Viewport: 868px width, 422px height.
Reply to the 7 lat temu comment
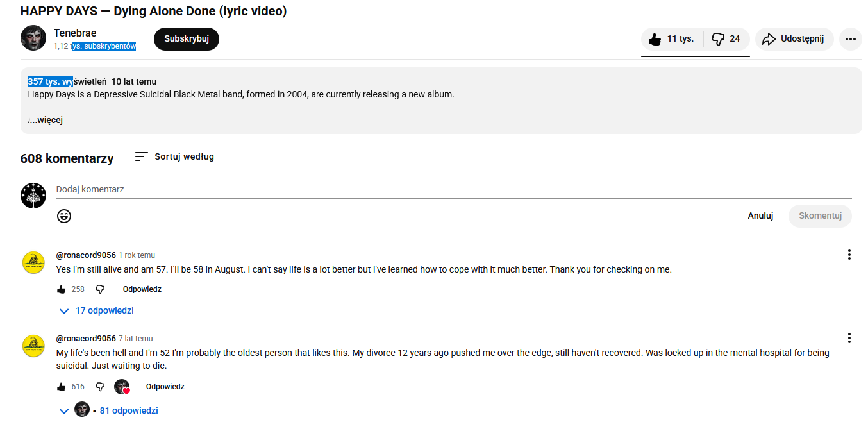(x=165, y=387)
